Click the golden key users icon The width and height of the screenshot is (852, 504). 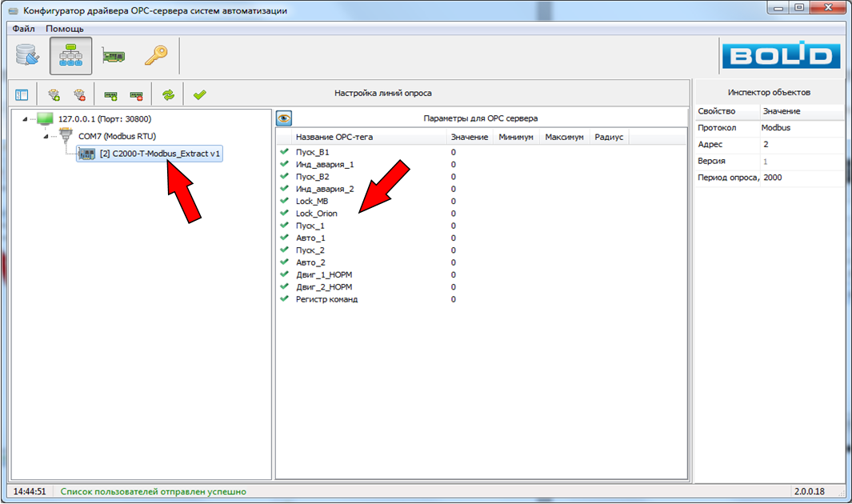click(x=155, y=55)
